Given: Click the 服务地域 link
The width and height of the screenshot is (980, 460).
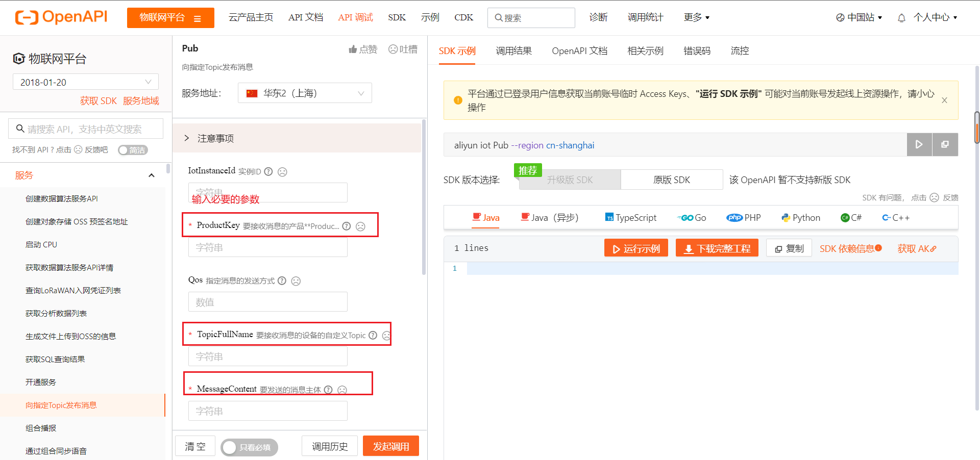Looking at the screenshot, I should point(141,101).
